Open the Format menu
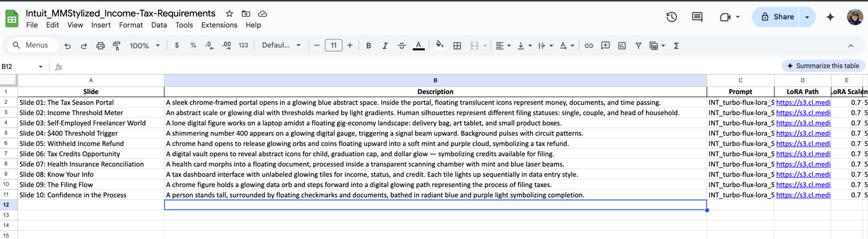The height and width of the screenshot is (239, 868). 131,25
